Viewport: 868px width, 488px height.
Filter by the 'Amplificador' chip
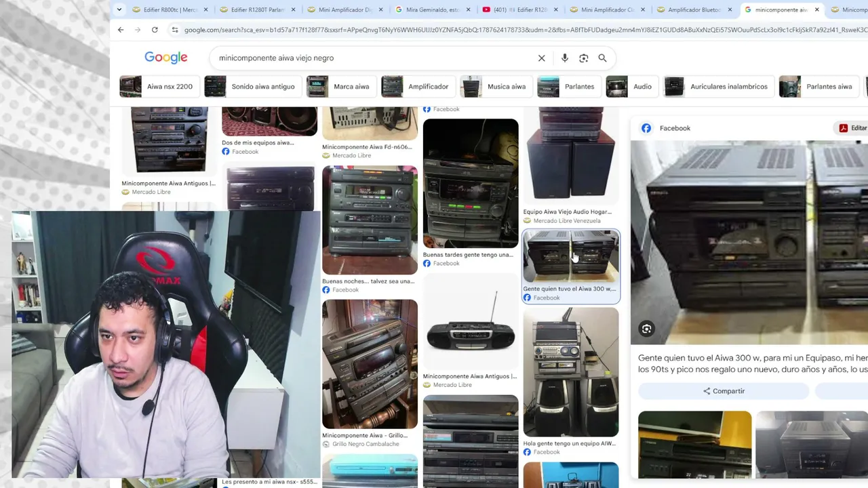417,87
